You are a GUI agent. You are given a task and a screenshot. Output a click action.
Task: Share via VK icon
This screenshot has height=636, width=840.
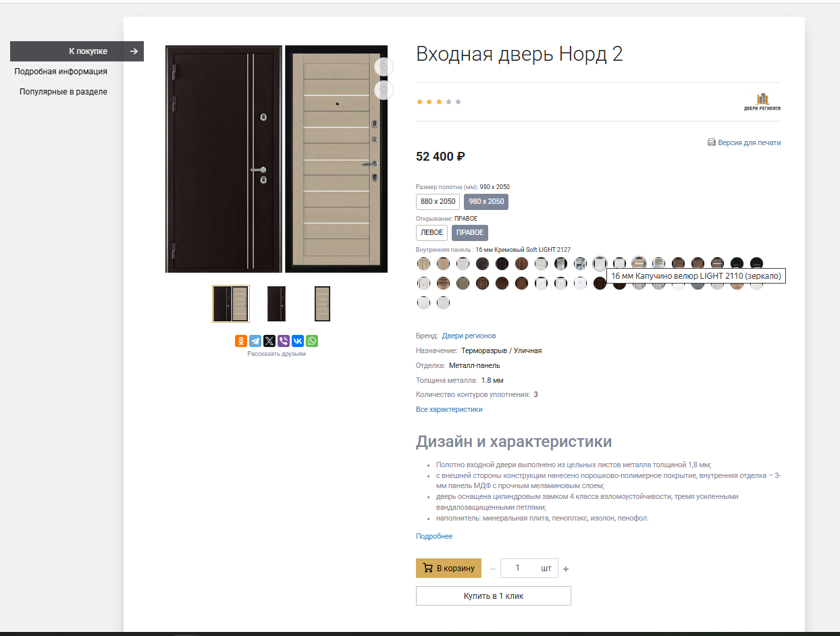298,341
